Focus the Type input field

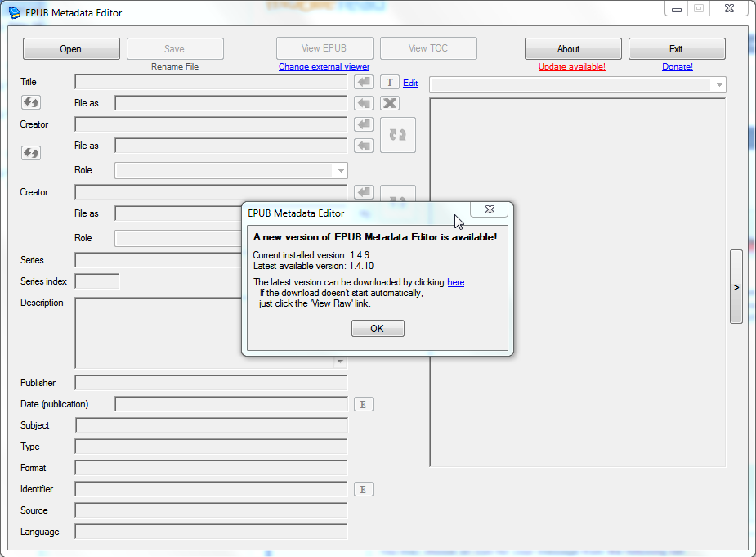[x=211, y=447]
